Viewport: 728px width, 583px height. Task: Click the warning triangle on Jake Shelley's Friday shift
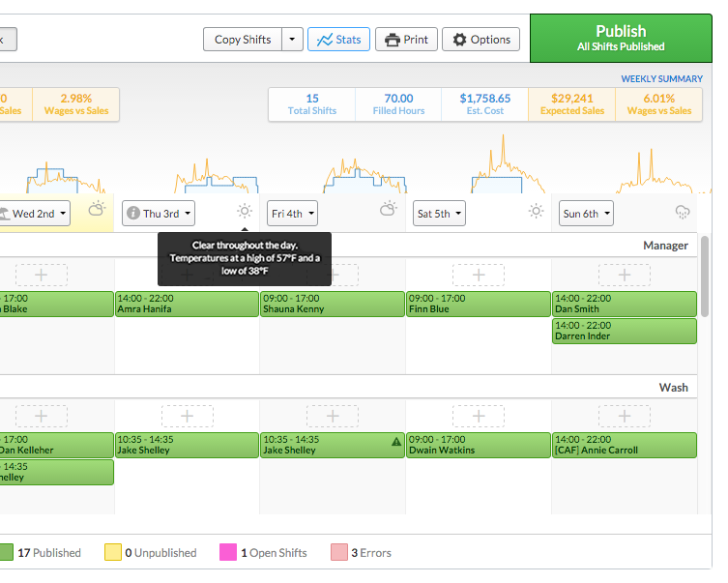[396, 441]
